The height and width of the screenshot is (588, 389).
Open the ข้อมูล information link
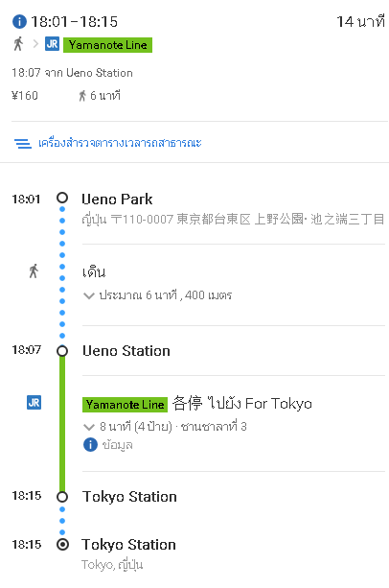pos(118,445)
